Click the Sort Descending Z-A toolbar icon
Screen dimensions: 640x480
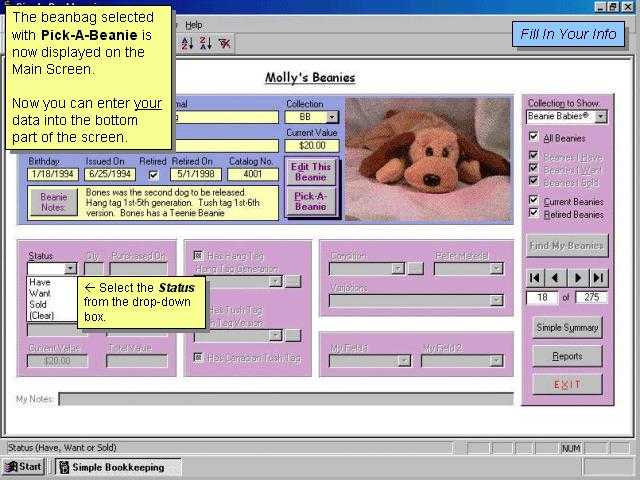(x=205, y=43)
